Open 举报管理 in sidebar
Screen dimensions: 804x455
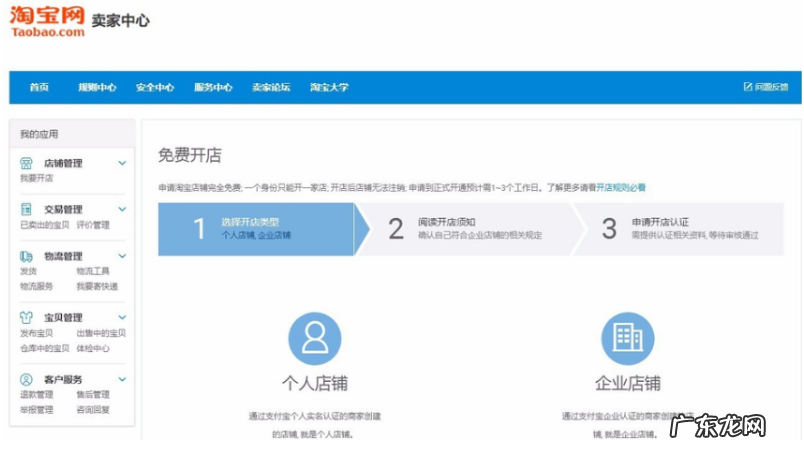36,410
